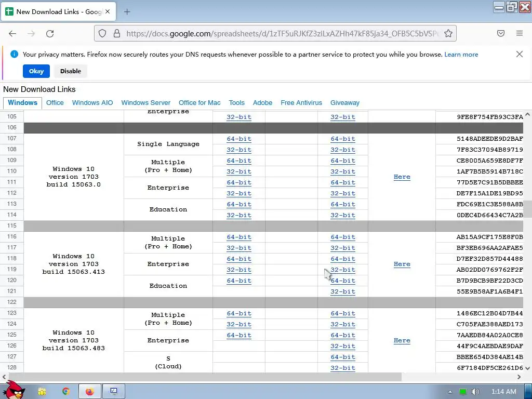Click the New Download Links title

(x=39, y=89)
